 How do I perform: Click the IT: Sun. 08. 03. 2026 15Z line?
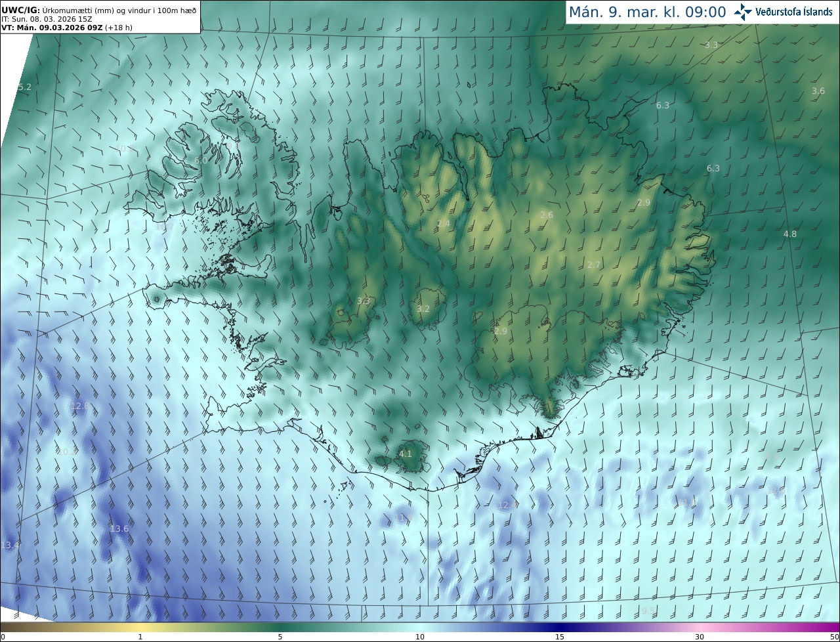pyautogui.click(x=47, y=19)
